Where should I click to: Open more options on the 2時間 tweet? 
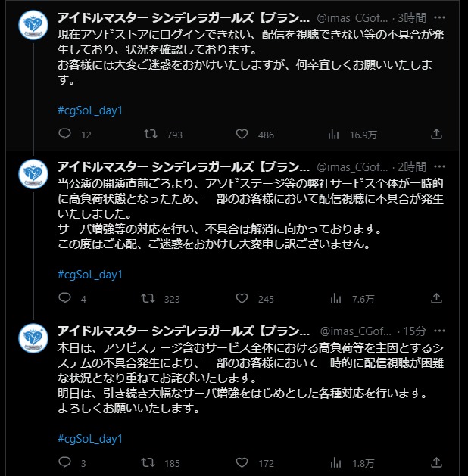click(439, 166)
